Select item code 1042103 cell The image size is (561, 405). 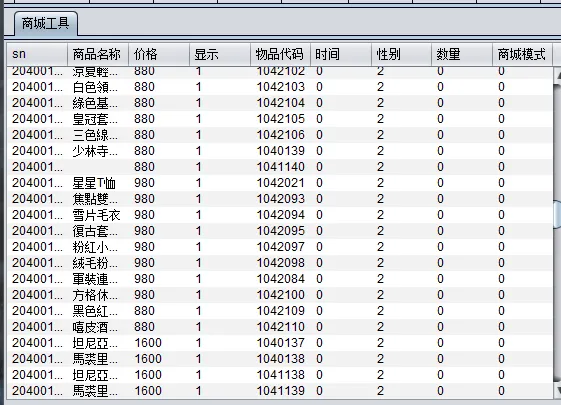point(280,87)
